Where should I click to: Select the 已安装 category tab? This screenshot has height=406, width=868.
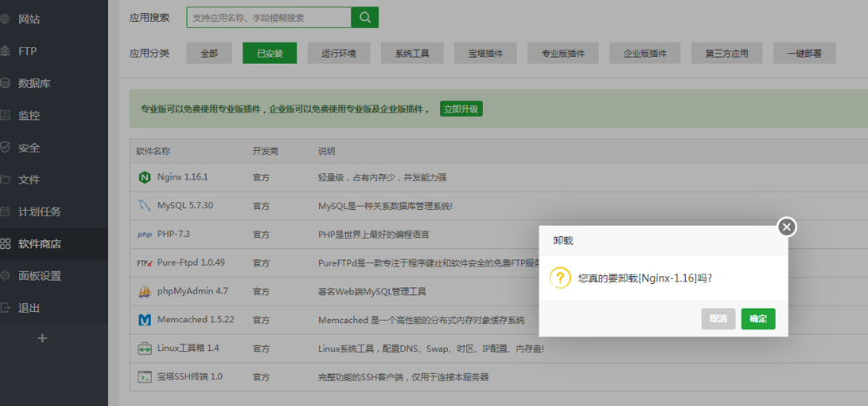269,53
